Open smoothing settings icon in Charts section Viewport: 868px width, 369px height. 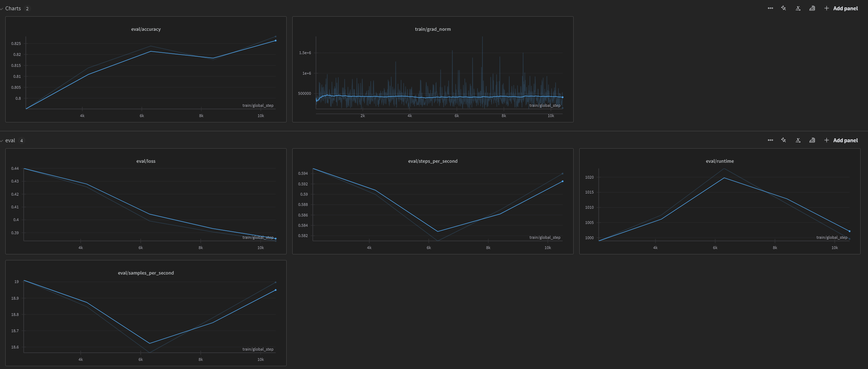coord(812,8)
